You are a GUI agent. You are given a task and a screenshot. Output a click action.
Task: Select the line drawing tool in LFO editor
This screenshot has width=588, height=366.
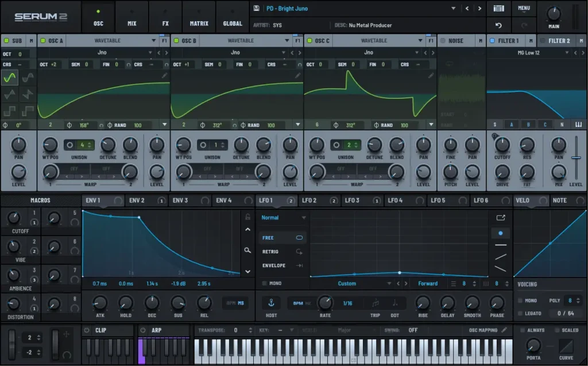501,245
